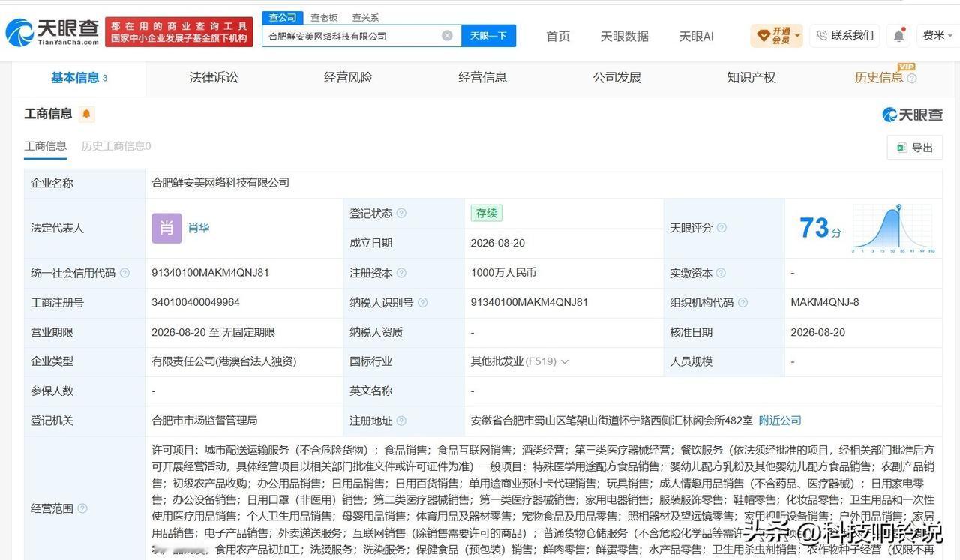Click the Excel icon on 导出 button
The image size is (960, 560).
(901, 148)
